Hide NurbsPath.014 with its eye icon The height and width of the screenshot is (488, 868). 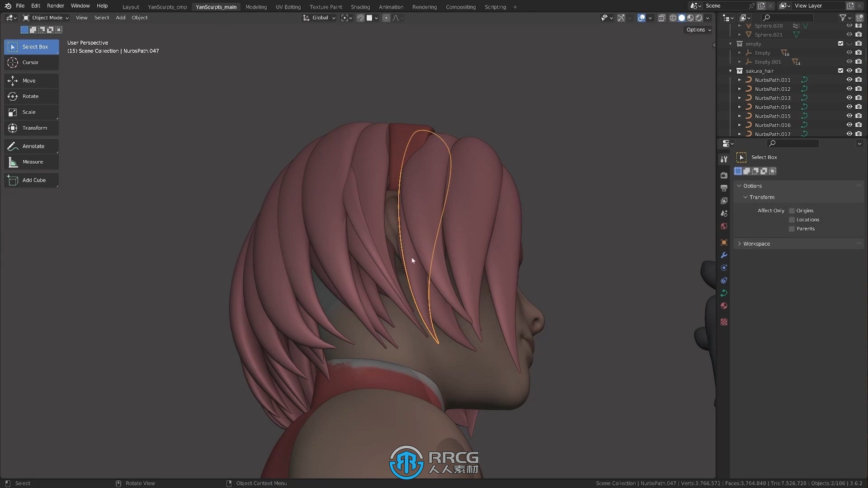[x=849, y=107]
